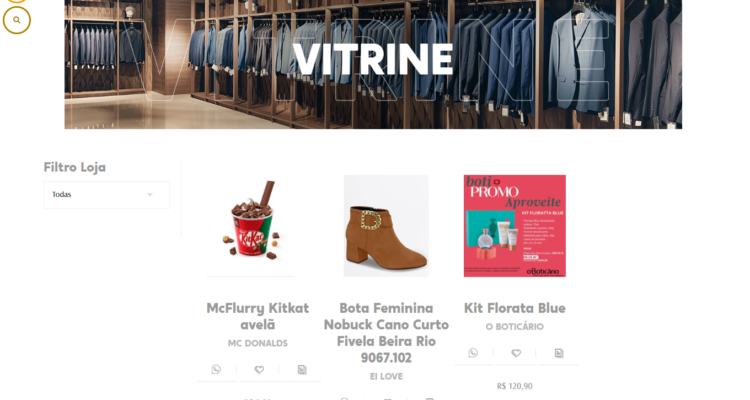Open WhatsApp for McFlurry Kitkat product
Screen dimensions: 750x400
point(216,369)
